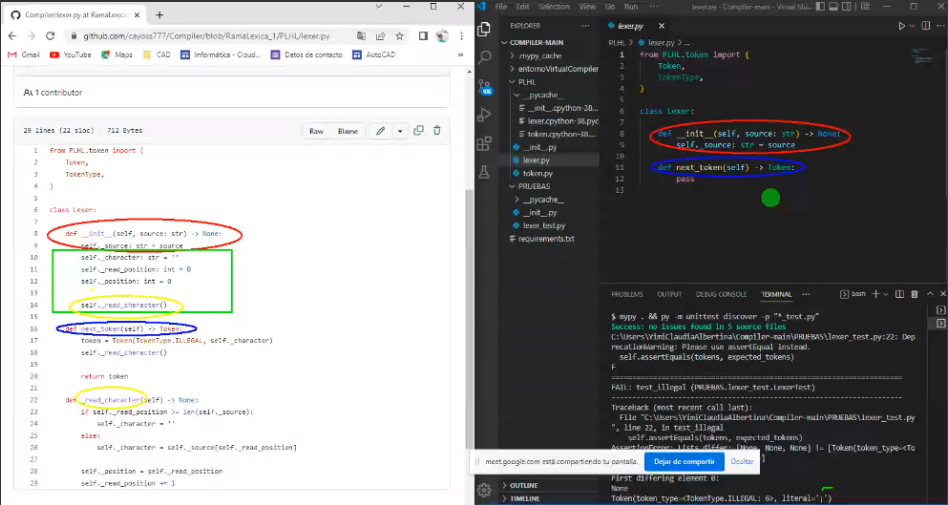Screen dimensions: 948x505
Task: Open requirements.txt in the Explorer
Action: [546, 239]
